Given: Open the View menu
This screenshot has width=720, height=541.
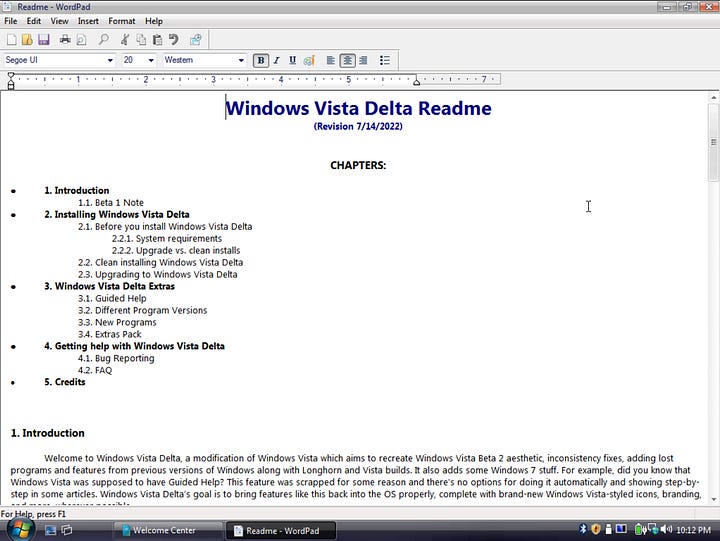Looking at the screenshot, I should [x=59, y=21].
